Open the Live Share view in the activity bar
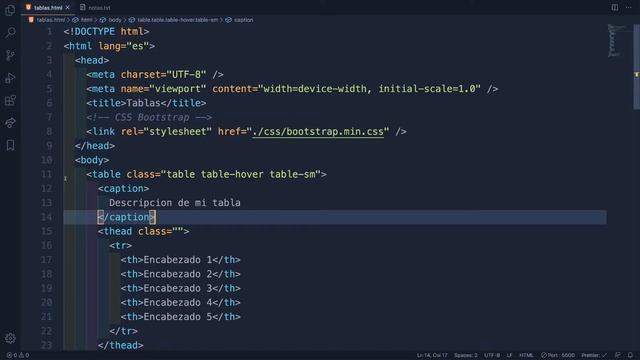Image resolution: width=640 pixels, height=360 pixels. click(10, 122)
